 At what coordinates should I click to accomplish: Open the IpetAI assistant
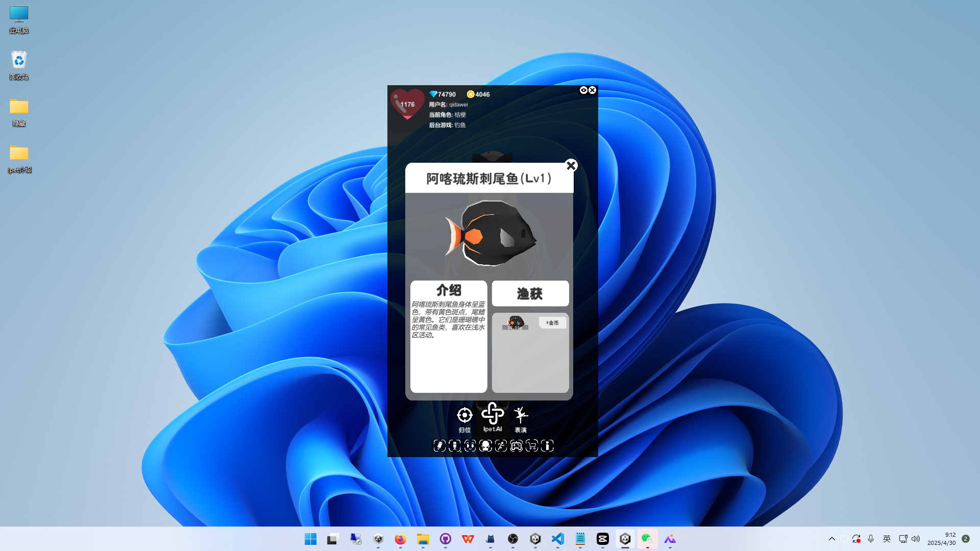pos(493,414)
